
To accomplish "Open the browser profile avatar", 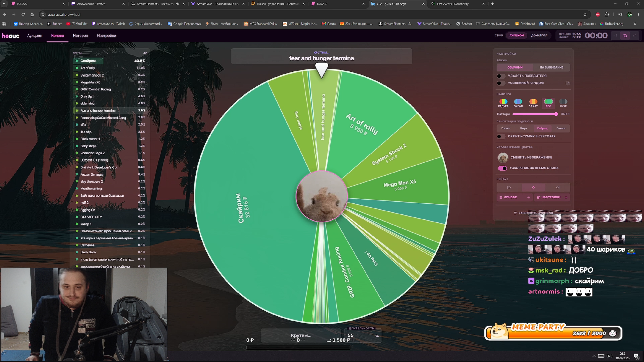I will click(630, 14).
